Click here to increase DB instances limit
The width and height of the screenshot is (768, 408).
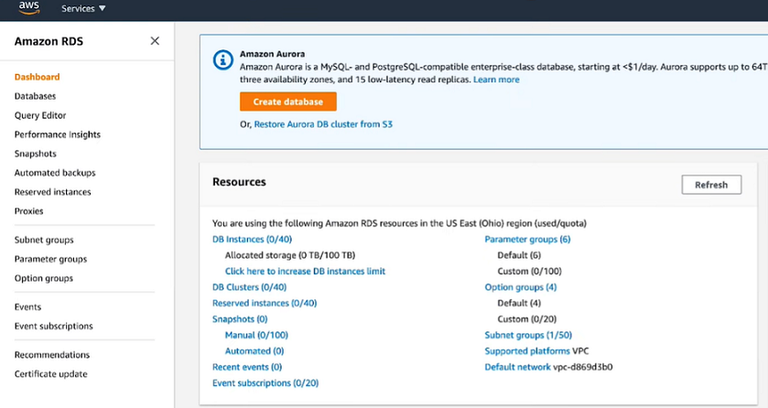[305, 271]
